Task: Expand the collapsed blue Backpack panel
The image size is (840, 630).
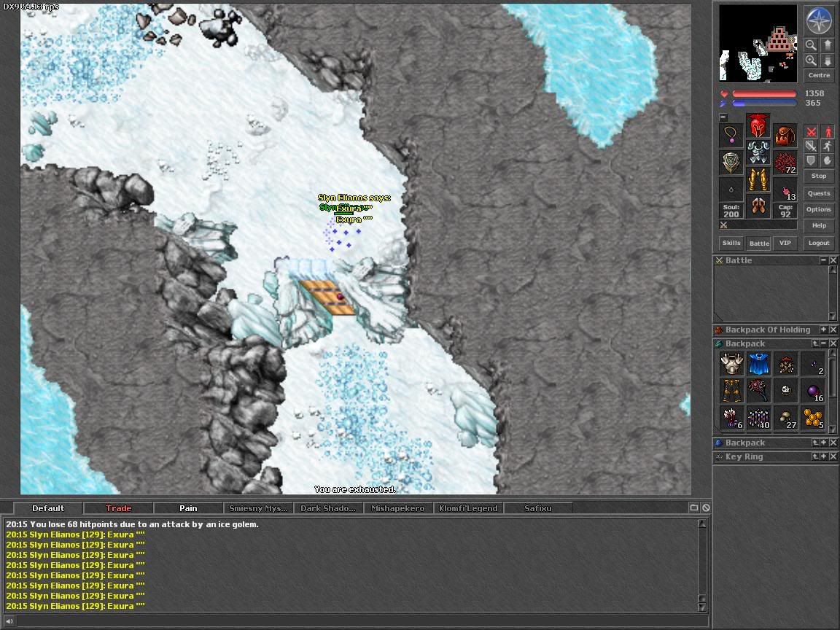Action: (x=824, y=443)
